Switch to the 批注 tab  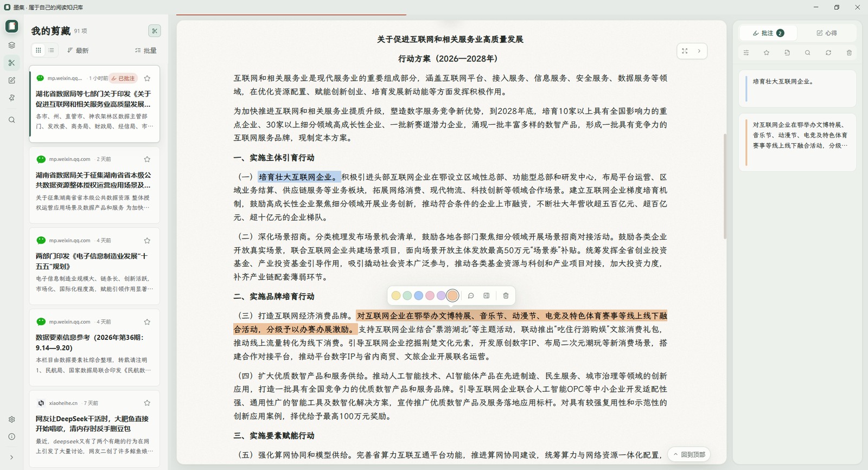tap(768, 33)
